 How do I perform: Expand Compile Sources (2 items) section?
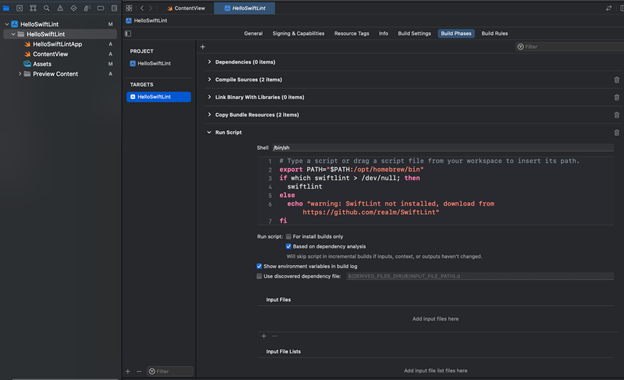pyautogui.click(x=209, y=80)
